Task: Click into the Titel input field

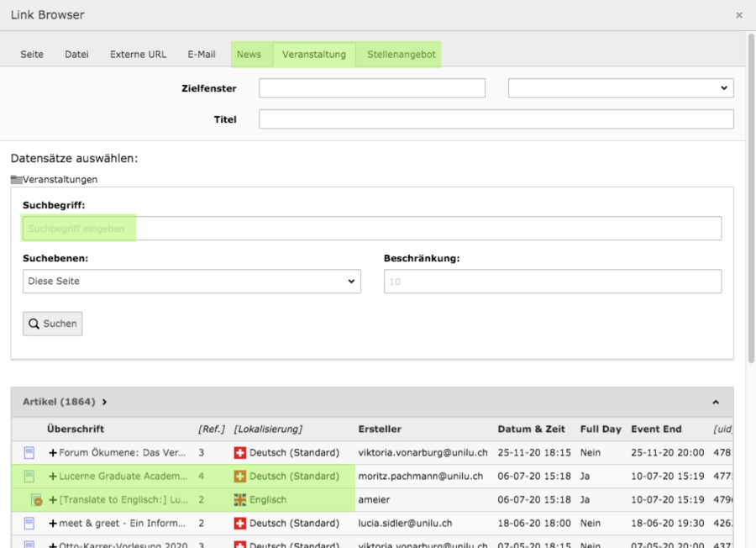Action: (x=496, y=119)
